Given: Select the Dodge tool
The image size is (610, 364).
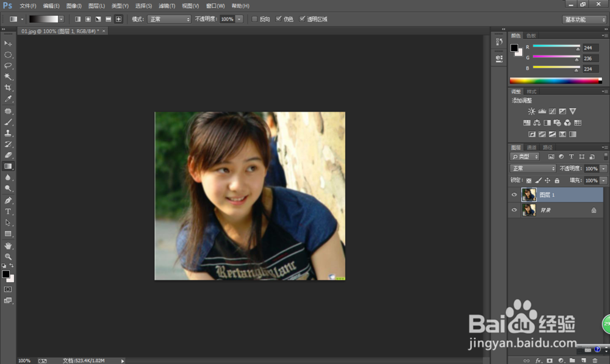Looking at the screenshot, I should click(x=8, y=188).
